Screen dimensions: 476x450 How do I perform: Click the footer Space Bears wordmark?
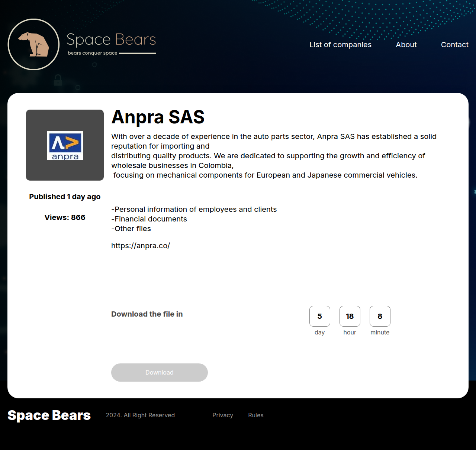49,415
